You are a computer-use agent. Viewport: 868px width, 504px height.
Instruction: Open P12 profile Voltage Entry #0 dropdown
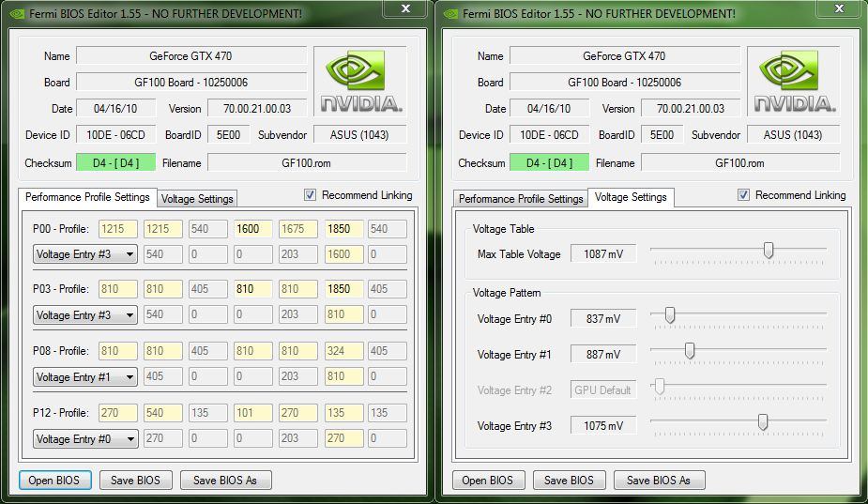point(85,439)
